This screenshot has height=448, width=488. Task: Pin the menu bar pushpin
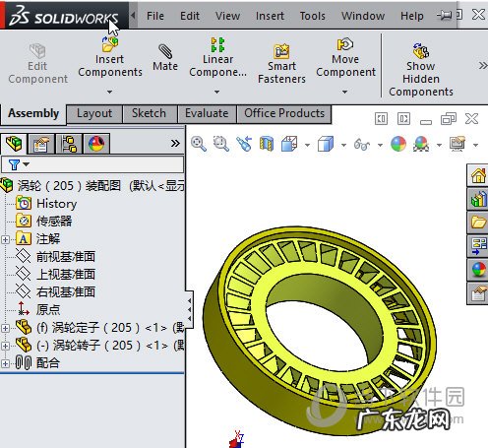point(444,15)
